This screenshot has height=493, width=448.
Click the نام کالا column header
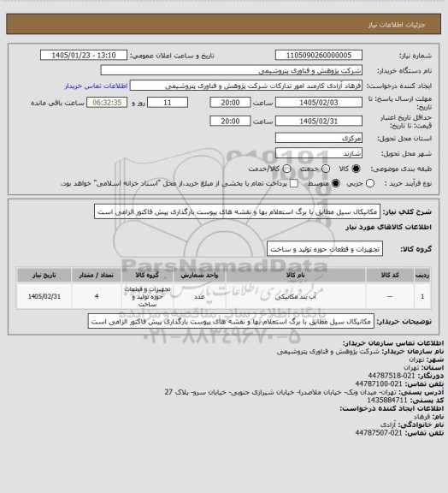click(296, 275)
